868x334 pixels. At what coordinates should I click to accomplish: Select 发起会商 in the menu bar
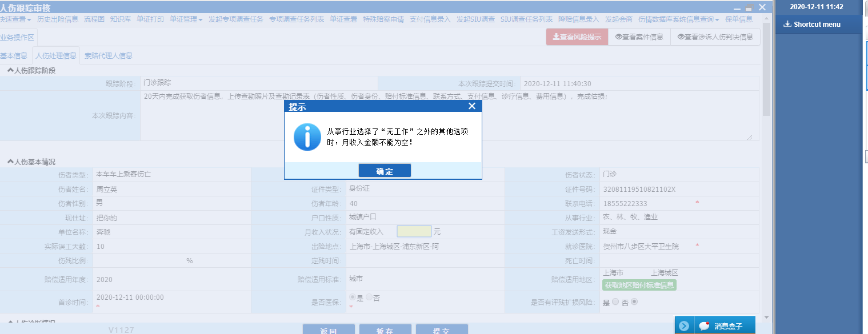click(619, 19)
